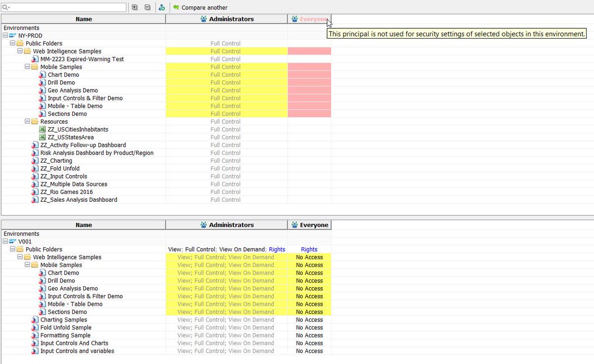
Task: Click the Rights link in Administrators column
Action: (277, 249)
